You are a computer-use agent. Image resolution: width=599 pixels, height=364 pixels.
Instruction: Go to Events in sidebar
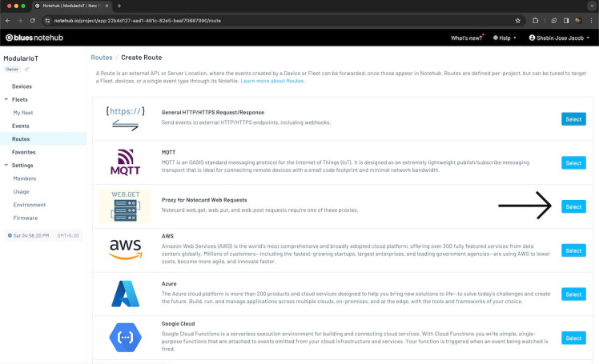20,126
